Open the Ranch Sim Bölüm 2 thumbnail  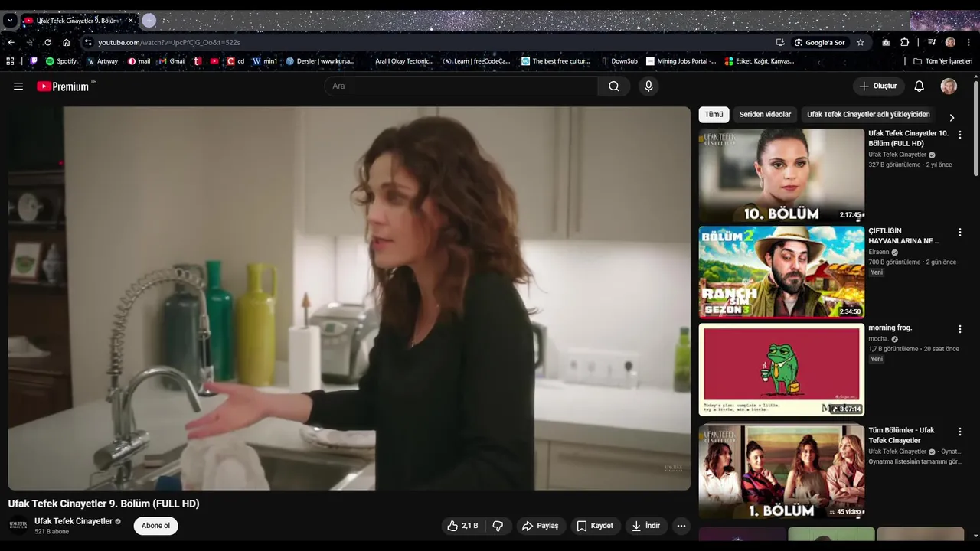[782, 272]
